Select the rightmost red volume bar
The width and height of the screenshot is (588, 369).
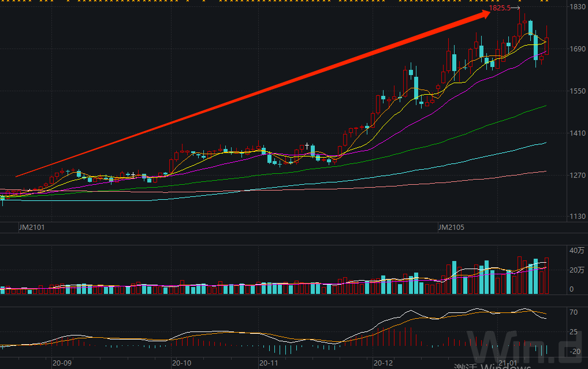(x=547, y=276)
